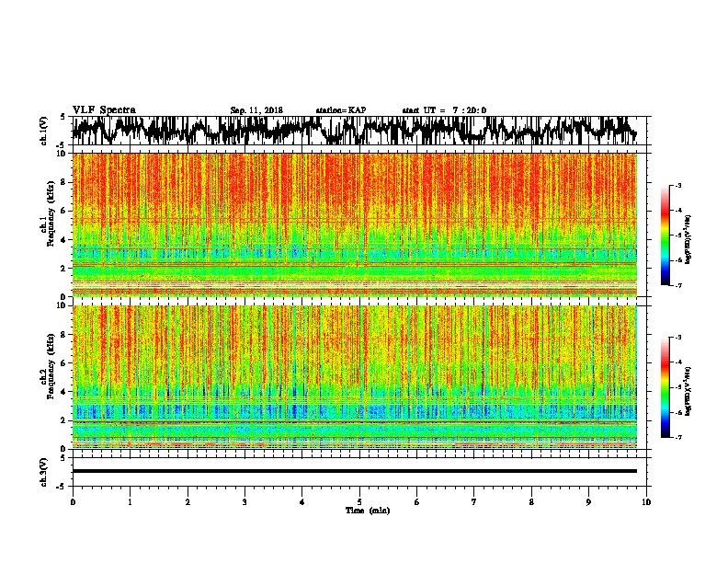Click the "-7" label on ch.1 colorbar
The height and width of the screenshot is (563, 728).
click(x=677, y=285)
